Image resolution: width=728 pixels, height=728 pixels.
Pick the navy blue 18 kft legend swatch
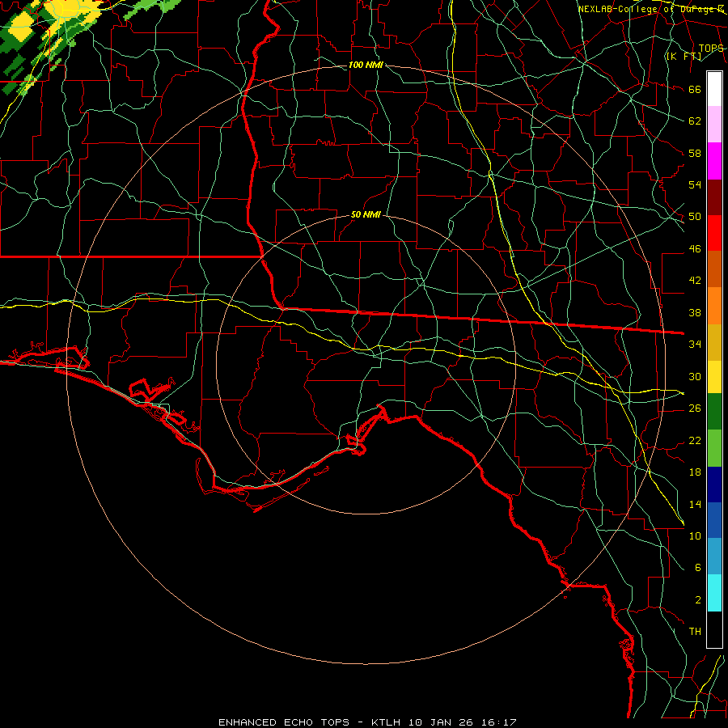714,485
